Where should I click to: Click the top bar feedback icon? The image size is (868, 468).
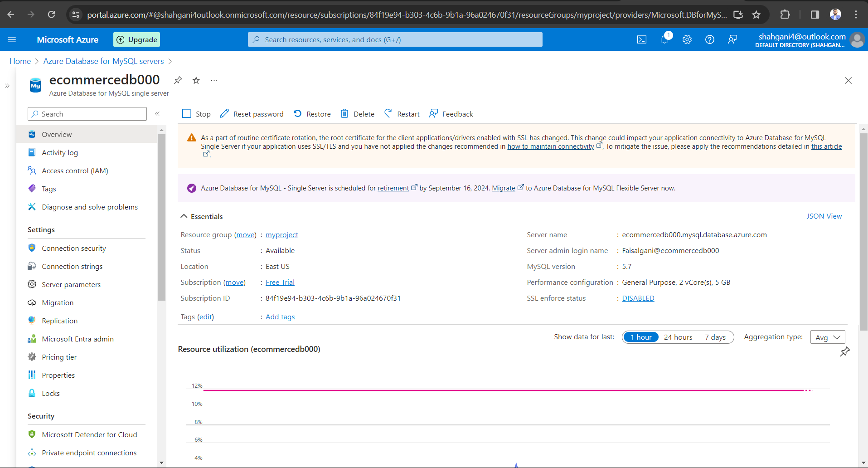point(732,39)
